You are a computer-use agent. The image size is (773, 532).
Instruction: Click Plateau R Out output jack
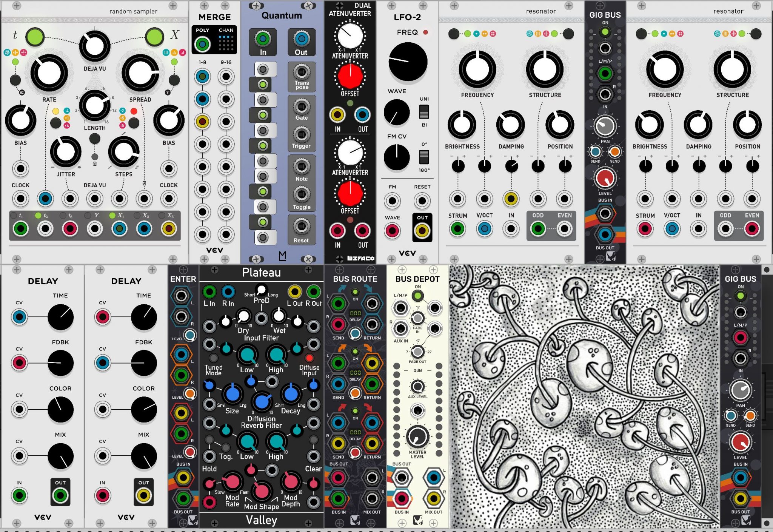(313, 291)
